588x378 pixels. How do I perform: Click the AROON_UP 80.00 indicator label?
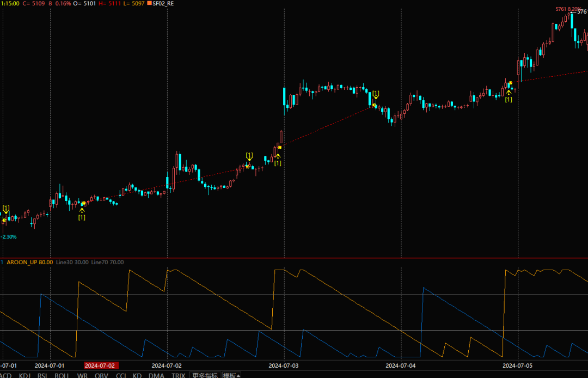(x=30, y=262)
